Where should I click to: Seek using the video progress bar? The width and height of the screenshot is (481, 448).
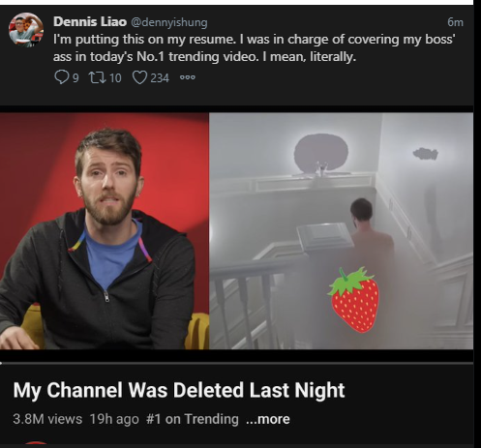236,363
